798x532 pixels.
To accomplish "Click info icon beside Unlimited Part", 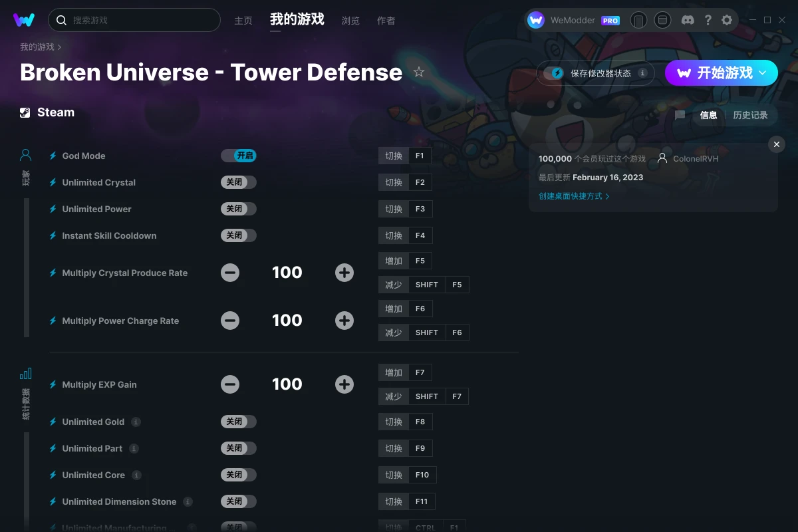I will tap(134, 448).
